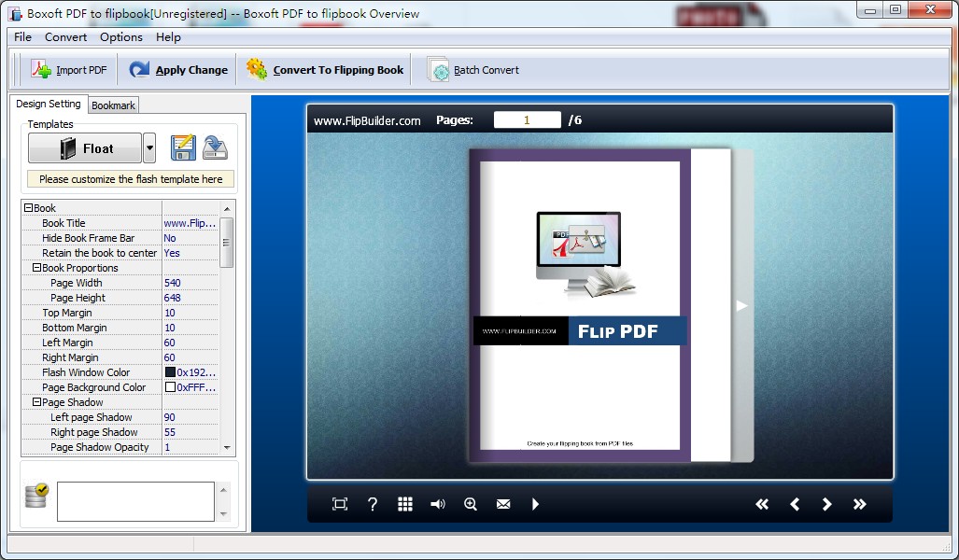Click the database checkmark icon

pos(36,496)
